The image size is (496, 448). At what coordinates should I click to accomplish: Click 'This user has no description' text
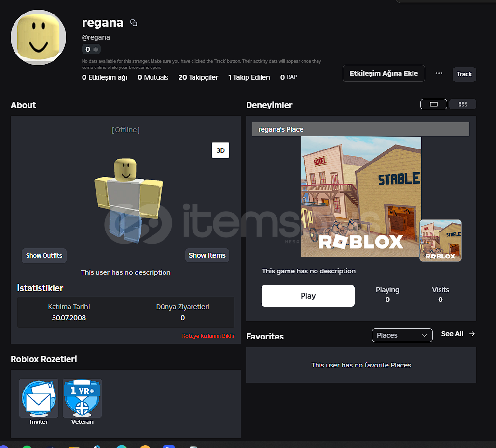coord(125,272)
